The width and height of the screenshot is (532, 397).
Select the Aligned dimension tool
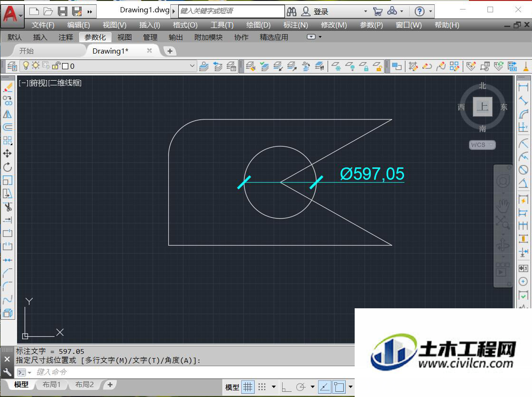[x=523, y=101]
